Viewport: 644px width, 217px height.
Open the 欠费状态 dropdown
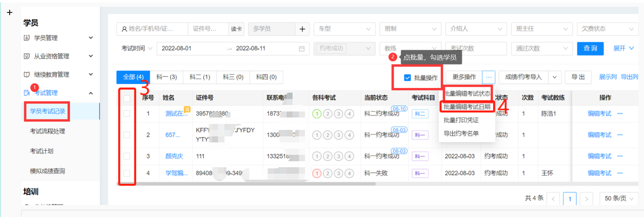(x=608, y=29)
